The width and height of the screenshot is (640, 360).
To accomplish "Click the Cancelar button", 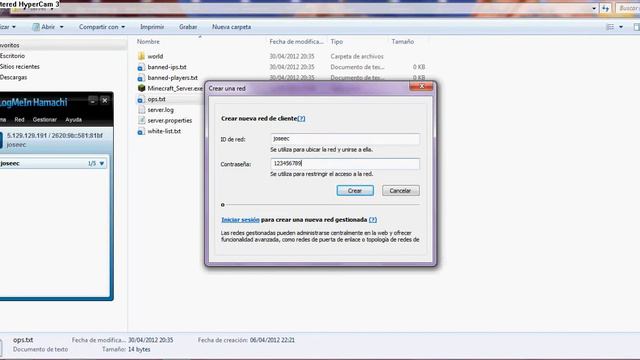I will tap(400, 191).
